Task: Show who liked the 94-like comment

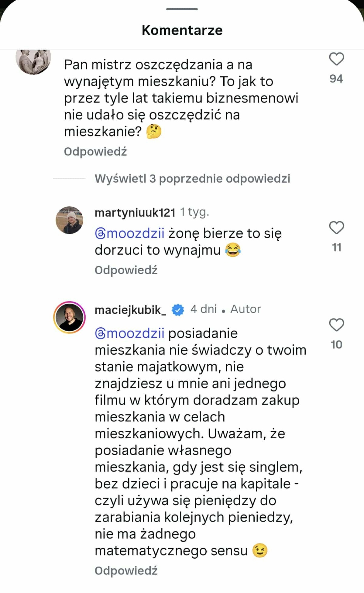Action: click(336, 79)
